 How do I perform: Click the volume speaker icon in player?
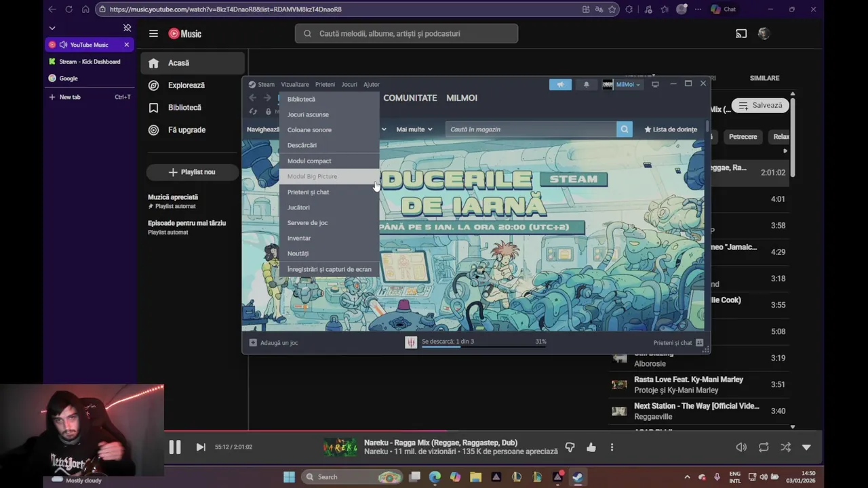pyautogui.click(x=741, y=447)
